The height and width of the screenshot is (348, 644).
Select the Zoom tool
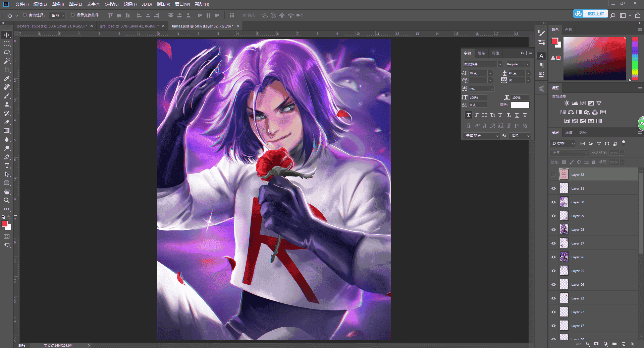click(x=7, y=200)
